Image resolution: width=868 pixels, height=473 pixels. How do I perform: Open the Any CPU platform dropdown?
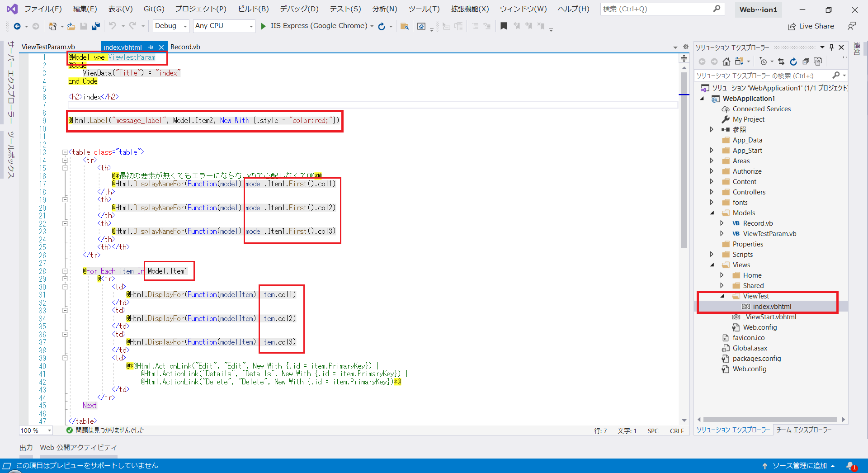(251, 26)
